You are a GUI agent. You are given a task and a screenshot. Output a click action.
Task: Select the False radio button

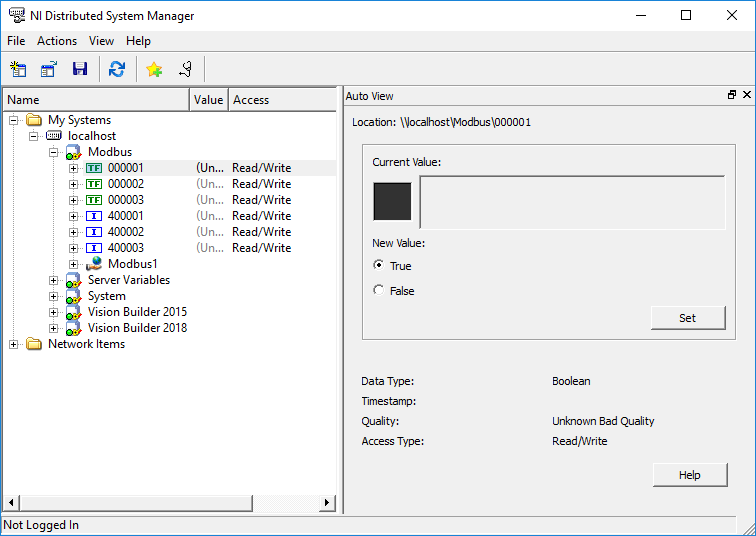(378, 290)
